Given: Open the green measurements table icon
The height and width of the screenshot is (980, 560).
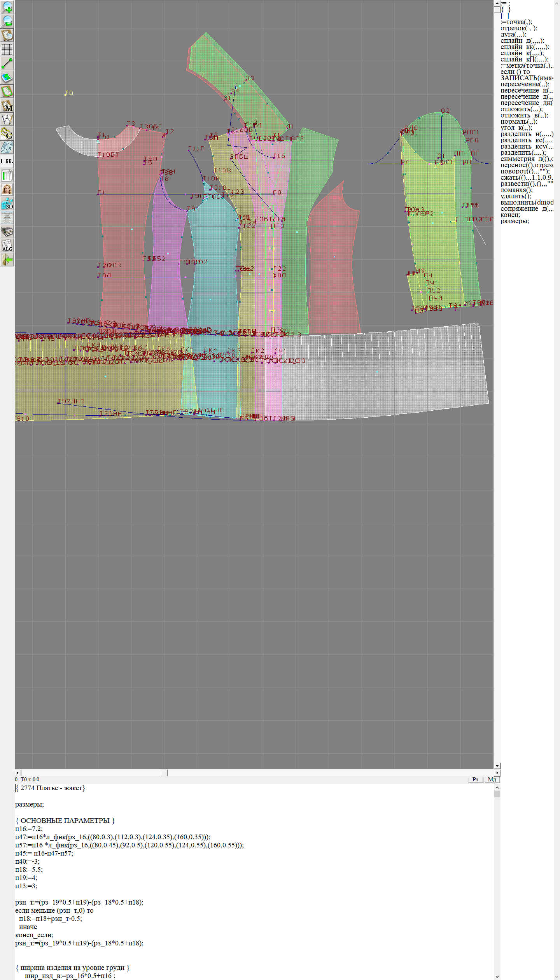Looking at the screenshot, I should (7, 175).
